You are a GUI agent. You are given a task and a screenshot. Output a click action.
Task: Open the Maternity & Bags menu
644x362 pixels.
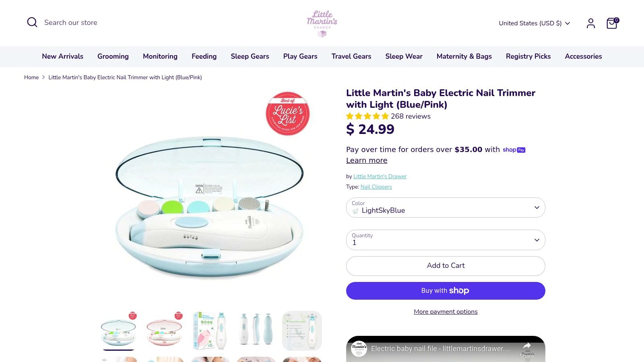(464, 56)
